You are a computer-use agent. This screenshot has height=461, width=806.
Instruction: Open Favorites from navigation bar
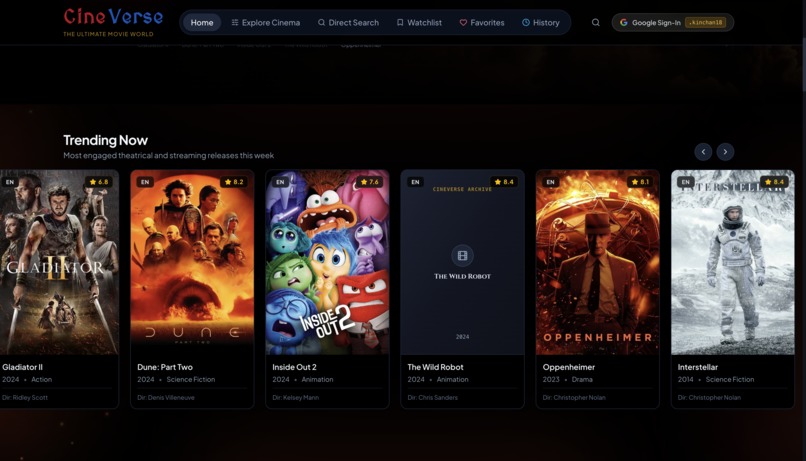tap(482, 23)
